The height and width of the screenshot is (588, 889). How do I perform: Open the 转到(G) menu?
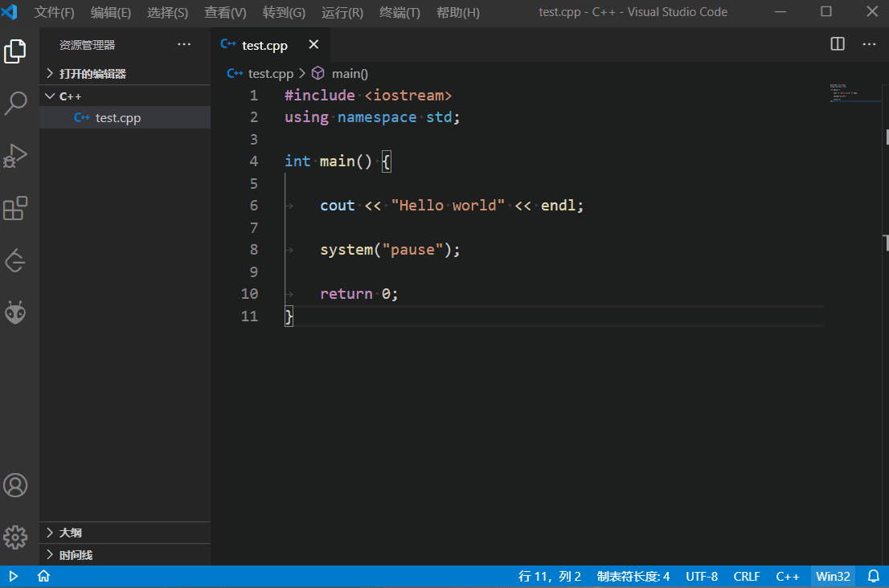[284, 12]
